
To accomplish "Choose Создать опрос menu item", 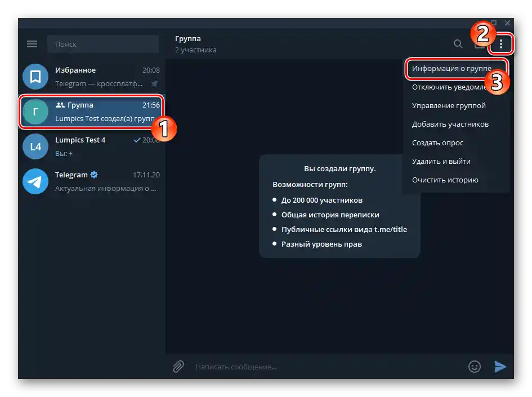I will (x=456, y=143).
